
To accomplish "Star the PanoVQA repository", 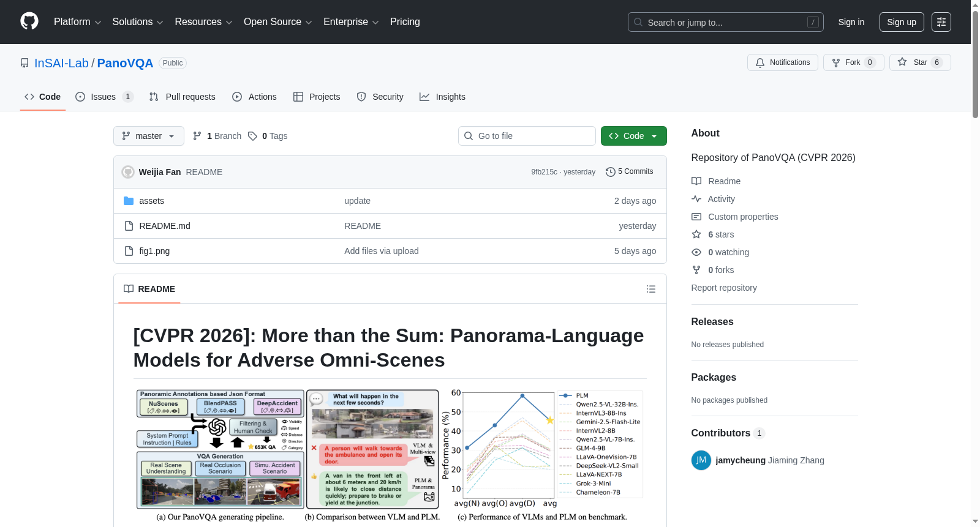I will (919, 62).
